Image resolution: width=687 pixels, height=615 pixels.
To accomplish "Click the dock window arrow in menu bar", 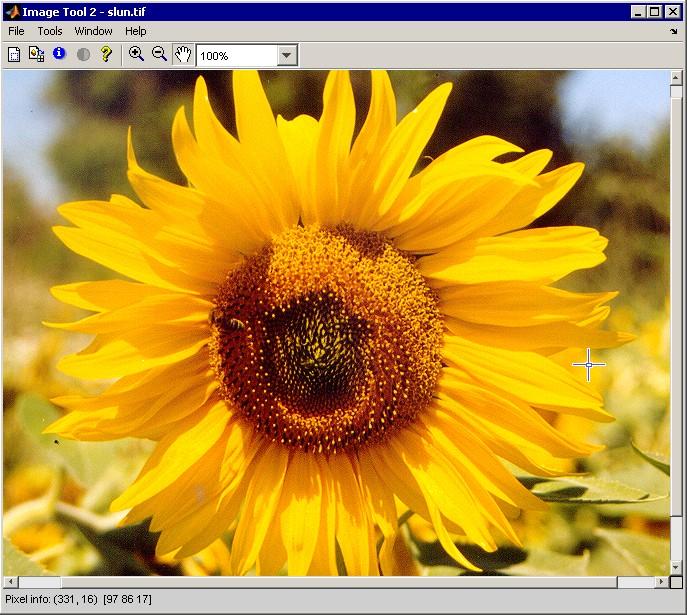I will (x=674, y=31).
